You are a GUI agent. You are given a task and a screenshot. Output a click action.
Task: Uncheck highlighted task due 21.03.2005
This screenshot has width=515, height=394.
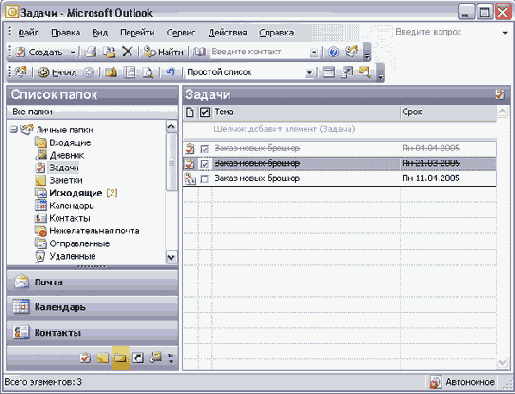point(204,164)
